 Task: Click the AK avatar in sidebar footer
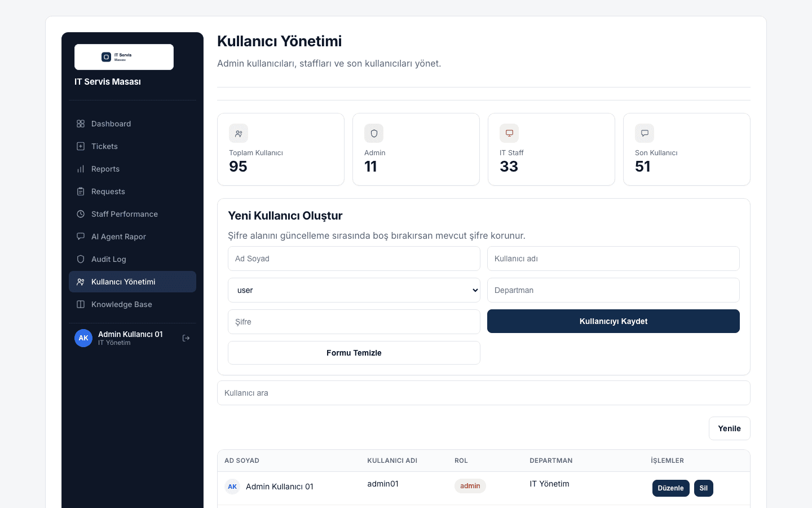(83, 338)
